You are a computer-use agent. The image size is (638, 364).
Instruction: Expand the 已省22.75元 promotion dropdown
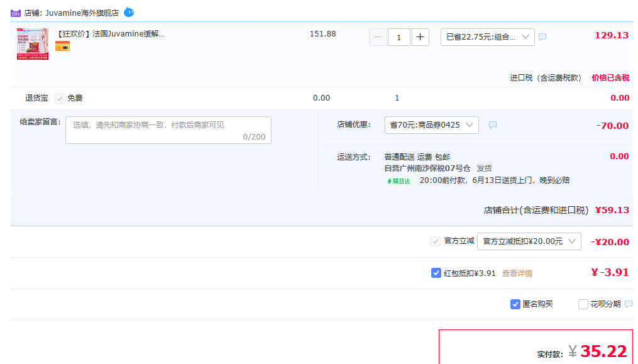pyautogui.click(x=487, y=37)
